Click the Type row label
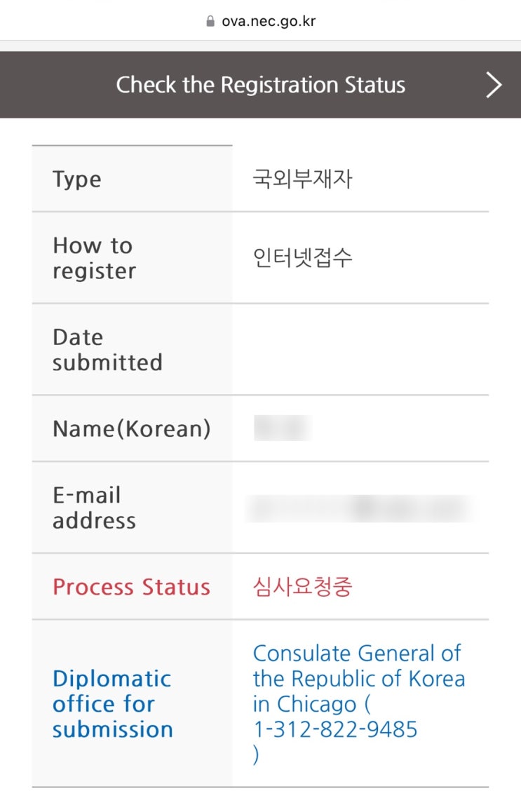Screen dimensions: 521x812 tap(77, 180)
